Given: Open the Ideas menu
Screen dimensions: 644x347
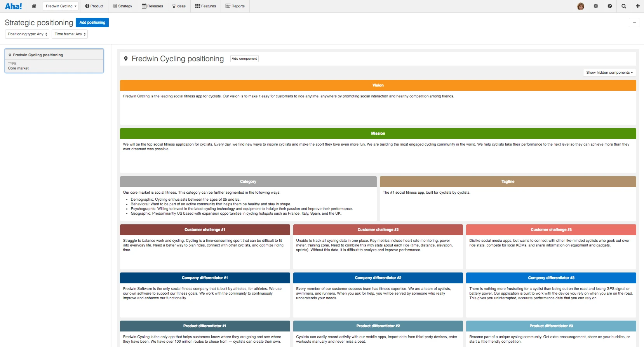Looking at the screenshot, I should 179,6.
